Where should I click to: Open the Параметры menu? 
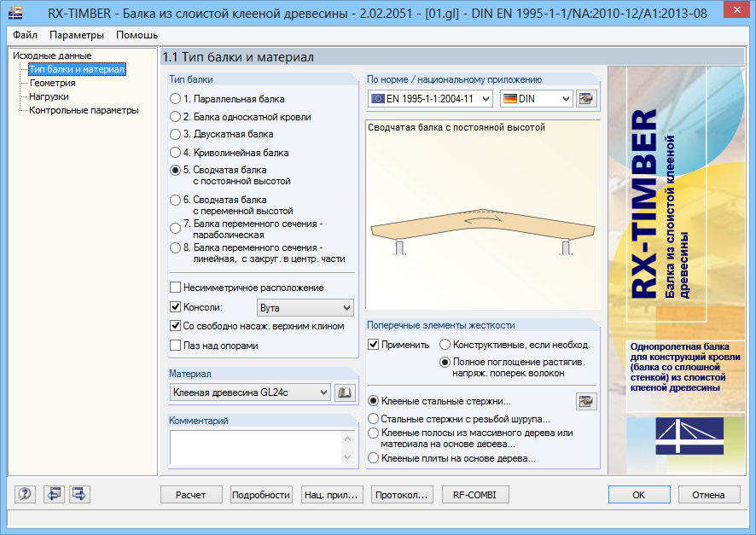[77, 35]
